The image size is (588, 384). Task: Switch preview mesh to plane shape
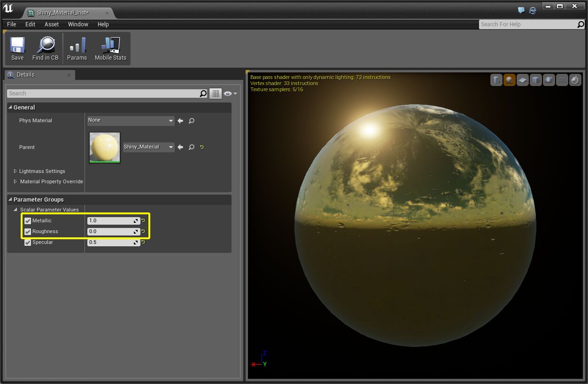[x=523, y=80]
